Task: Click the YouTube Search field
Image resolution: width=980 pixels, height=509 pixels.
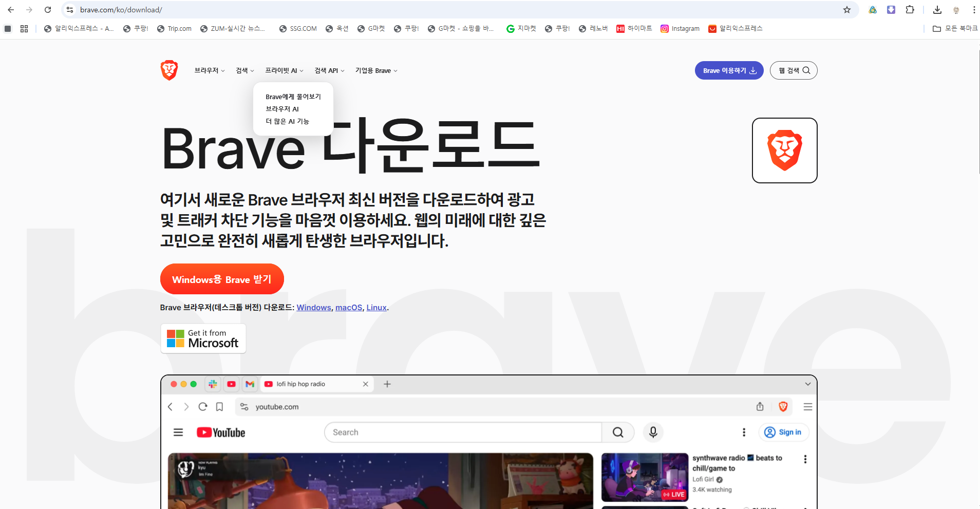Action: coord(463,432)
